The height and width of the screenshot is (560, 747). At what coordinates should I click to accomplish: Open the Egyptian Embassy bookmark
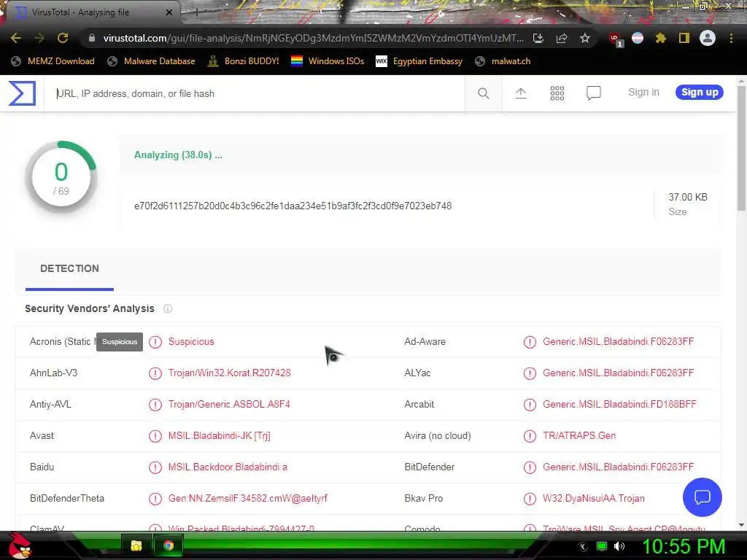click(x=419, y=61)
